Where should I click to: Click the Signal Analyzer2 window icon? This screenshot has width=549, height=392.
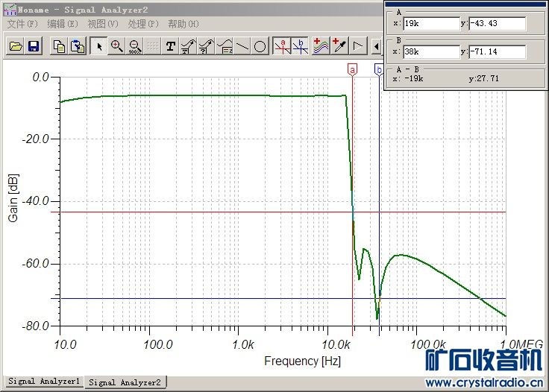(x=10, y=10)
